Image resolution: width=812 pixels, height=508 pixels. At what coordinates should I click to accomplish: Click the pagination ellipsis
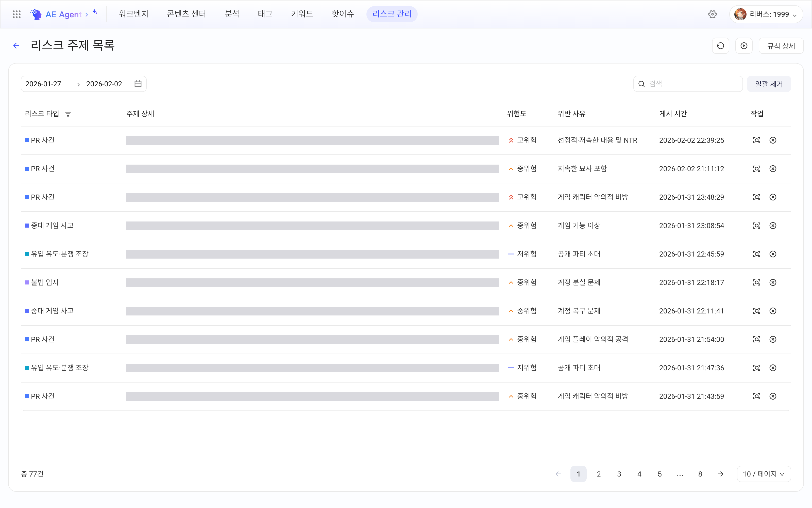coord(680,474)
